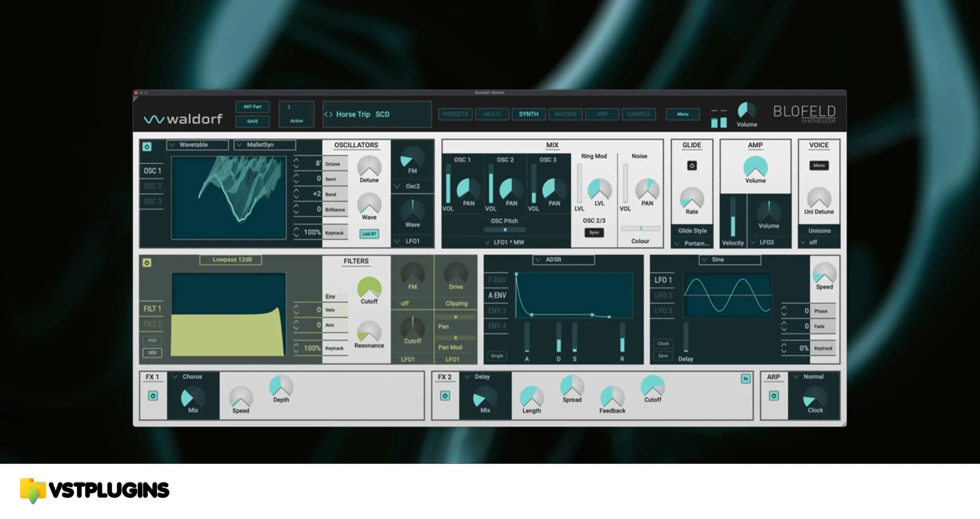Switch to the MULTI tab

pos(492,114)
